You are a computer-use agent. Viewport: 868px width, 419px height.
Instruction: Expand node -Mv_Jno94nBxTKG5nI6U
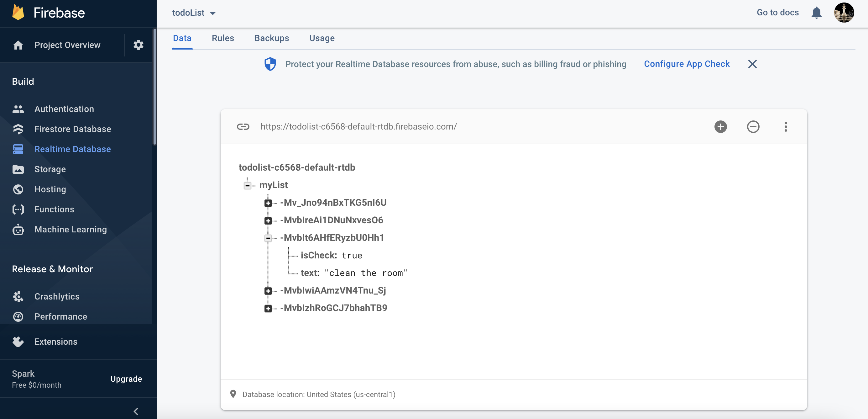pos(268,203)
